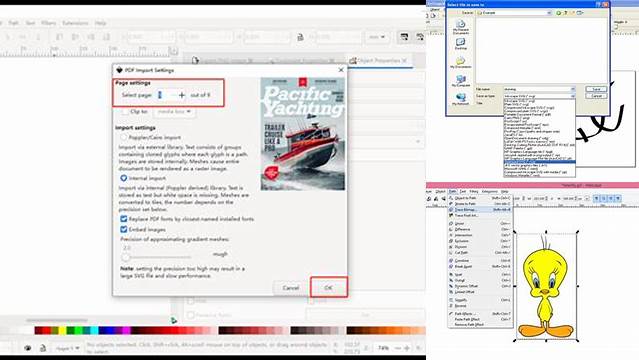Click My Recent Documents icon

point(461,27)
